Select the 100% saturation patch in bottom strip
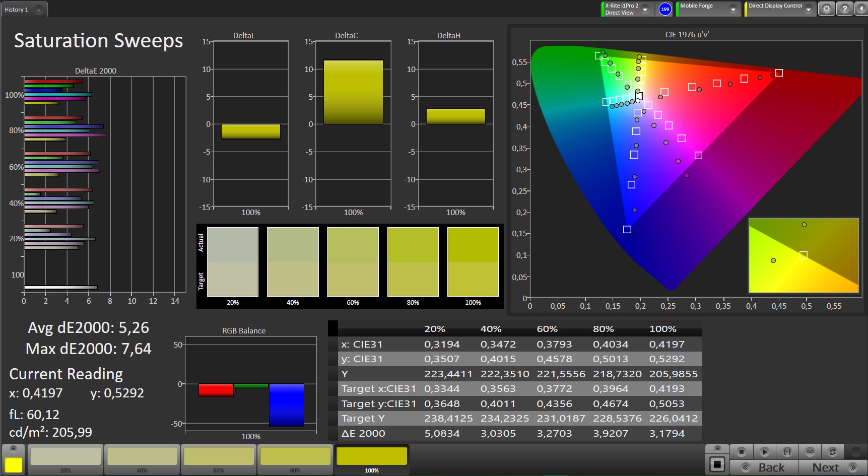Image resolution: width=868 pixels, height=476 pixels. tap(372, 459)
